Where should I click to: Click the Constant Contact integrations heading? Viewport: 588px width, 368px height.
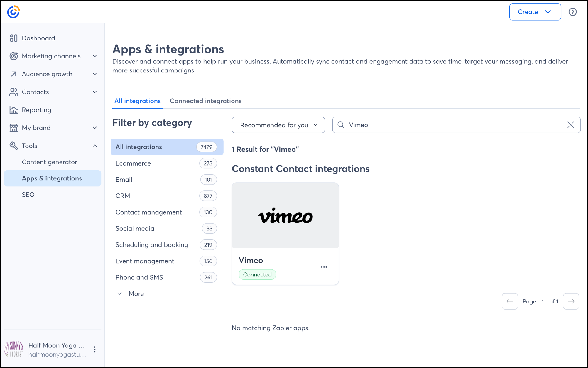[x=300, y=169]
